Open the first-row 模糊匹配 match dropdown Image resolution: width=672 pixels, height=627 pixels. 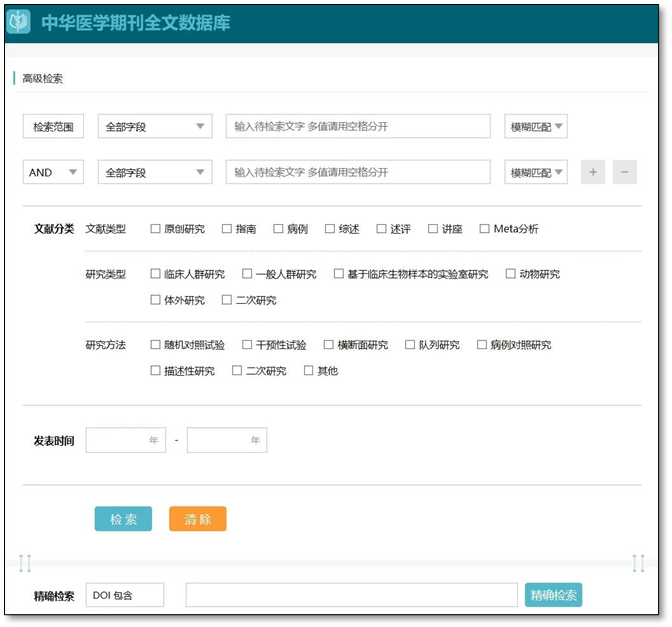pyautogui.click(x=536, y=126)
